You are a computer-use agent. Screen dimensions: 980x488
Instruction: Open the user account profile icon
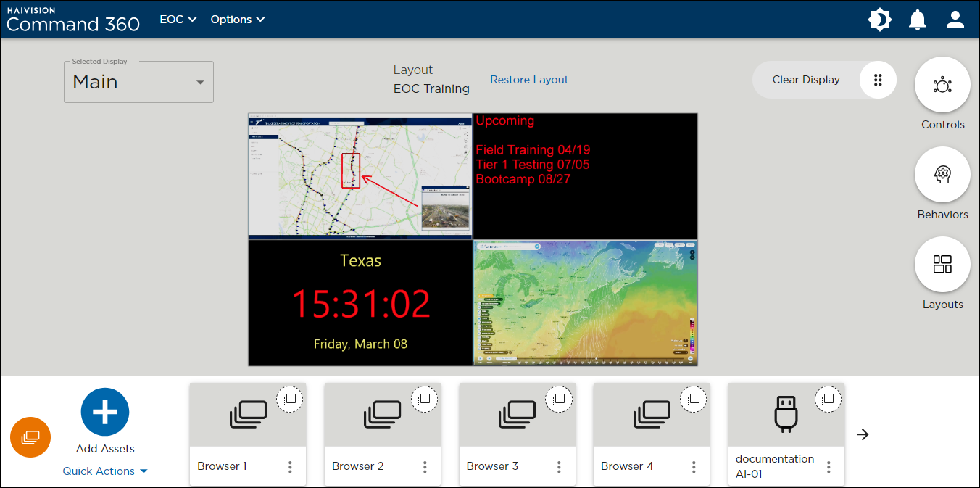pyautogui.click(x=955, y=20)
